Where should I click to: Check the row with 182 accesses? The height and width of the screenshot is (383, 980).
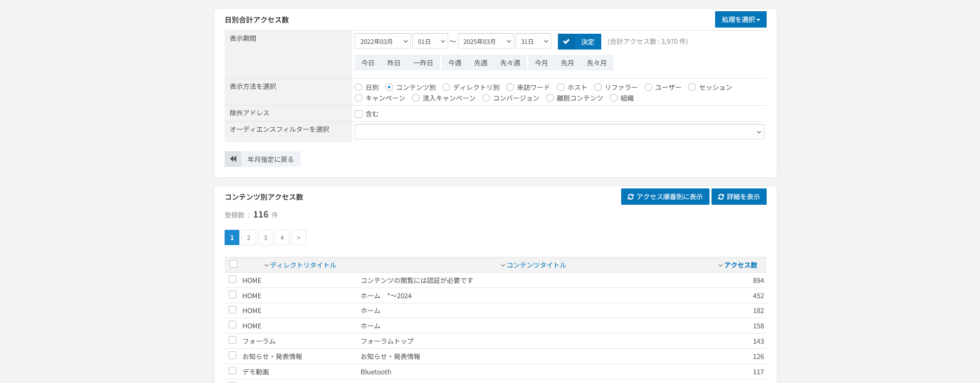232,310
